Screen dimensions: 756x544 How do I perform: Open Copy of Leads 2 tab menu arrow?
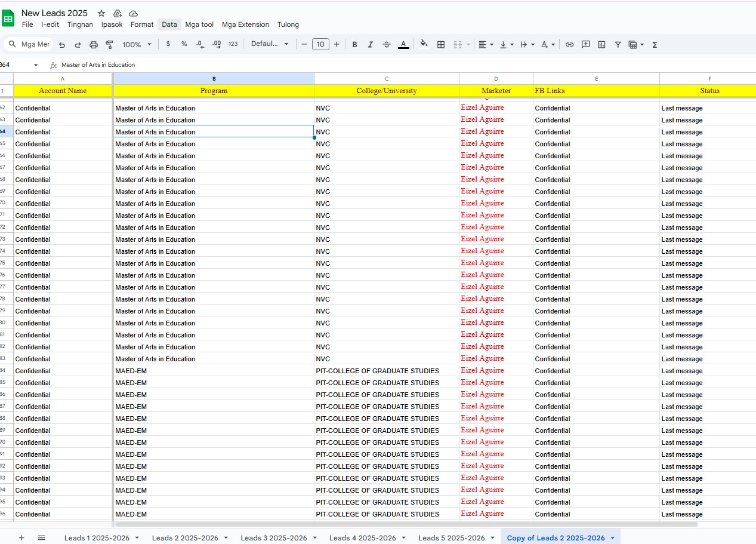[612, 538]
